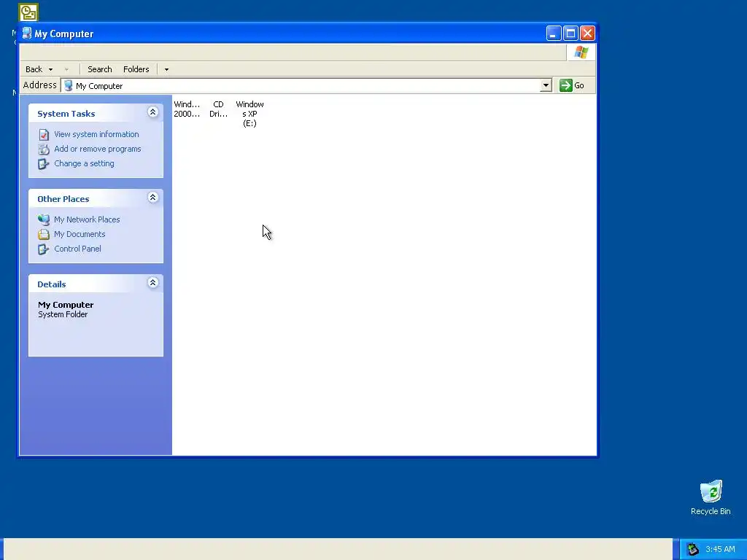Open View system information link
Image resolution: width=747 pixels, height=560 pixels.
(96, 134)
